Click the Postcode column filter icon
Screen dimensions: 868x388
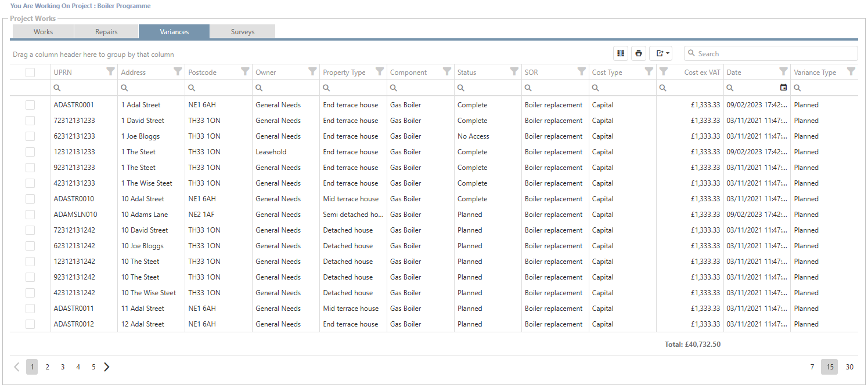(x=245, y=71)
